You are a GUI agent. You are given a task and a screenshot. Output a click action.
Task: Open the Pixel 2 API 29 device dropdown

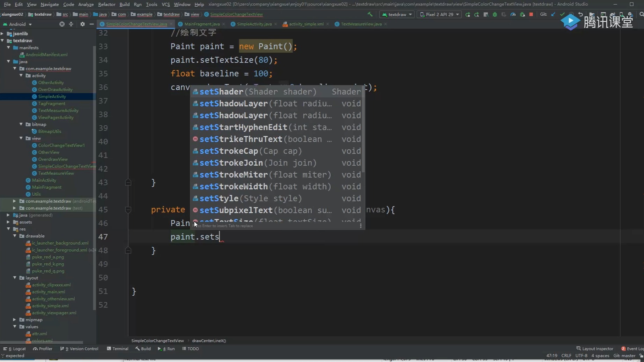pyautogui.click(x=439, y=14)
